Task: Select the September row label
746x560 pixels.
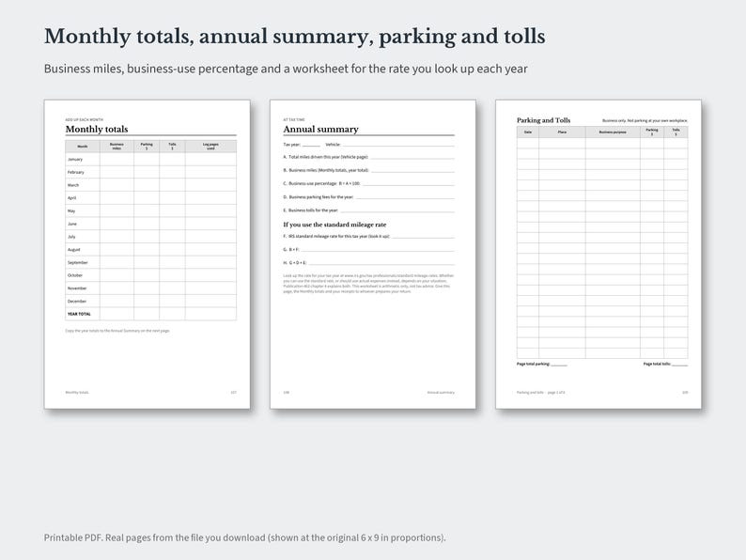Action: 78,262
